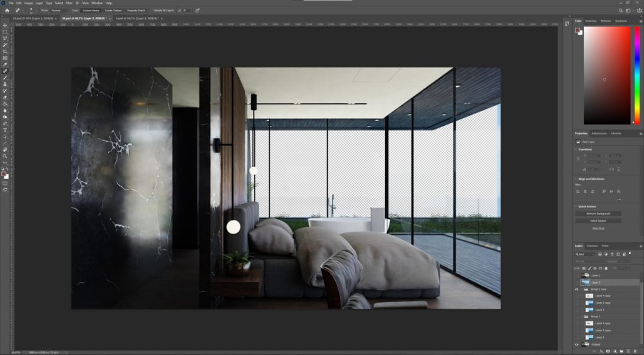644x355 pixels.
Task: Open the Mode dropdown in options bar
Action: point(59,11)
